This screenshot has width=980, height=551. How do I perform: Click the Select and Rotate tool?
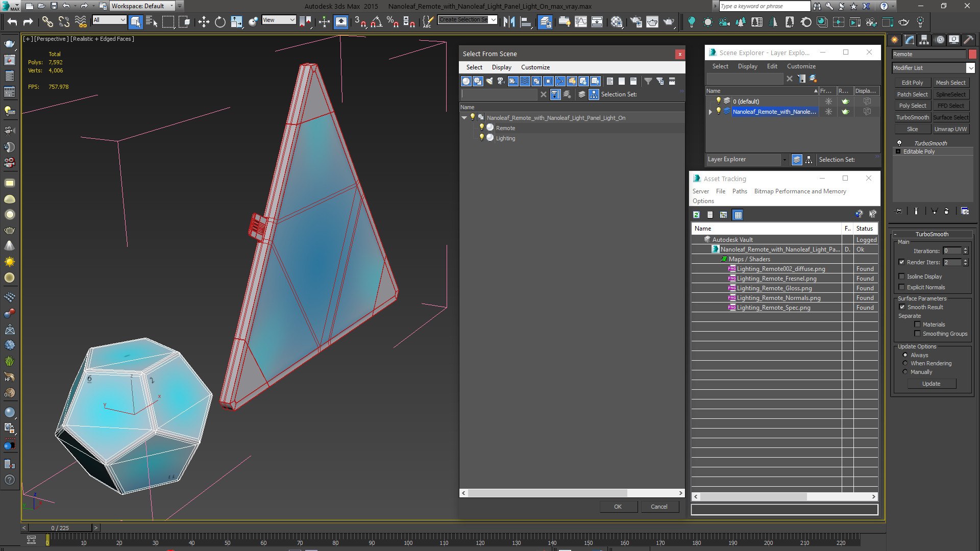tap(220, 21)
